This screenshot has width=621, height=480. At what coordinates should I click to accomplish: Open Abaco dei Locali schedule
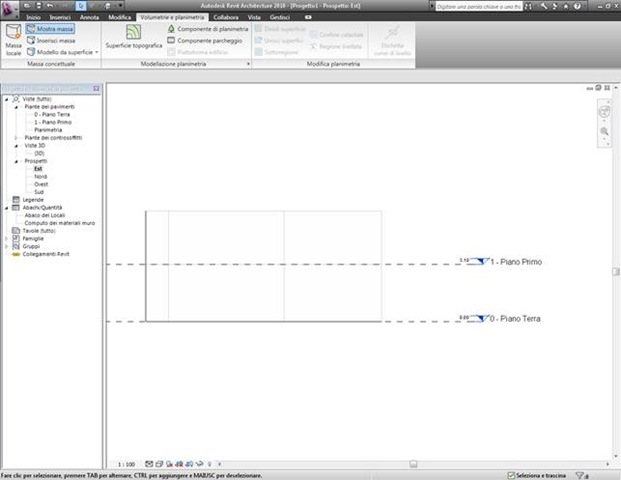[45, 215]
